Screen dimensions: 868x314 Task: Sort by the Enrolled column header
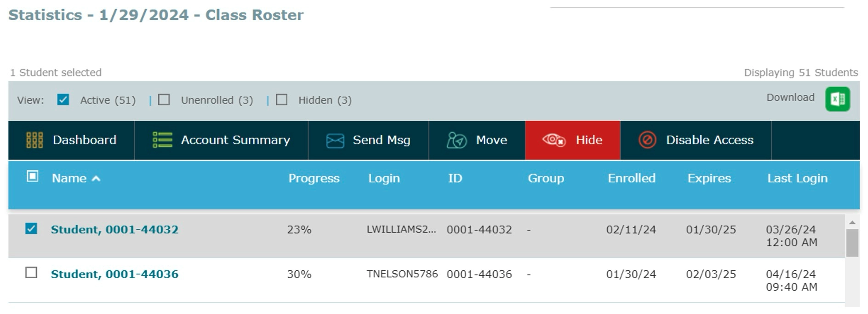click(632, 178)
